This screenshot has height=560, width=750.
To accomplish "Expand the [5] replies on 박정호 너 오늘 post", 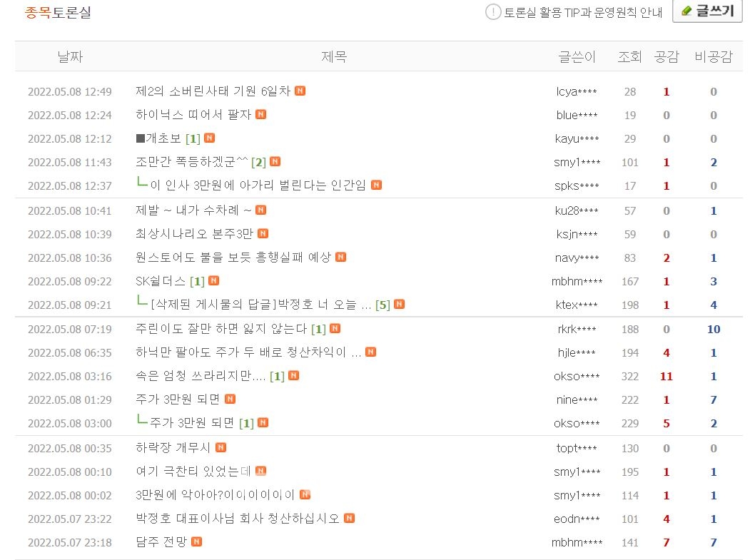I will (x=383, y=305).
